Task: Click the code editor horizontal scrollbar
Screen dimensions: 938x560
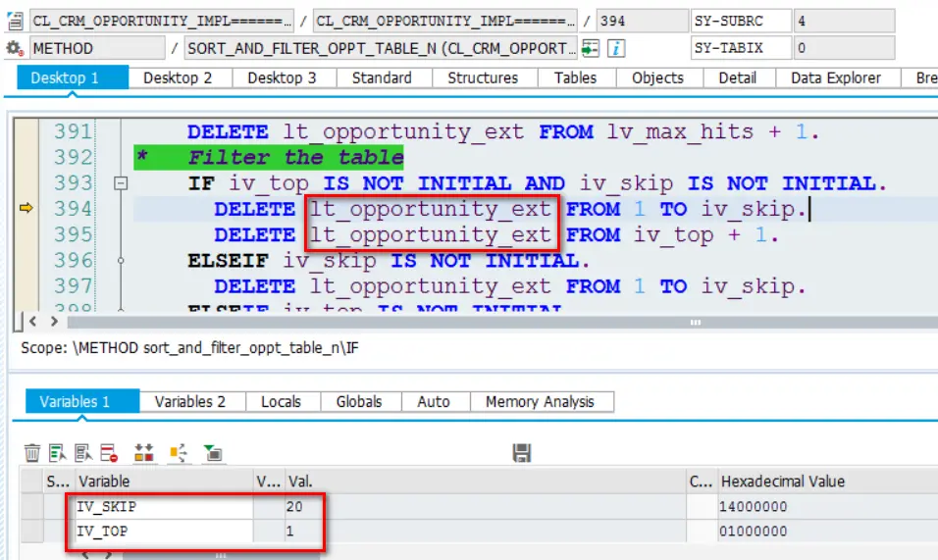Action: (502, 322)
